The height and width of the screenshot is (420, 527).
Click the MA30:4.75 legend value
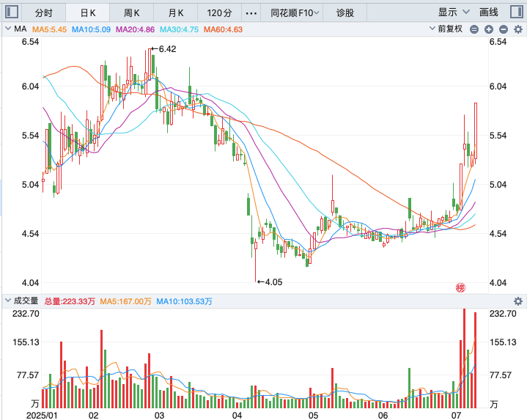pyautogui.click(x=179, y=29)
